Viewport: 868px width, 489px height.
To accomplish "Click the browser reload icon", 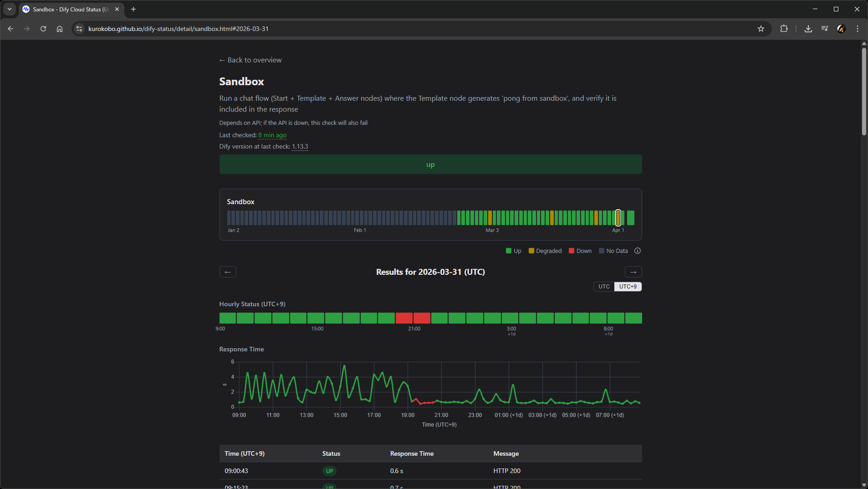I will point(43,29).
